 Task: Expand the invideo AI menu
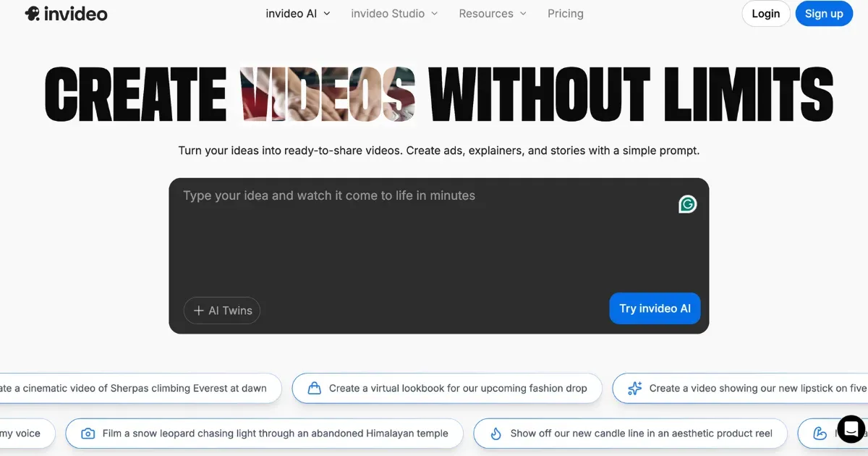click(298, 14)
